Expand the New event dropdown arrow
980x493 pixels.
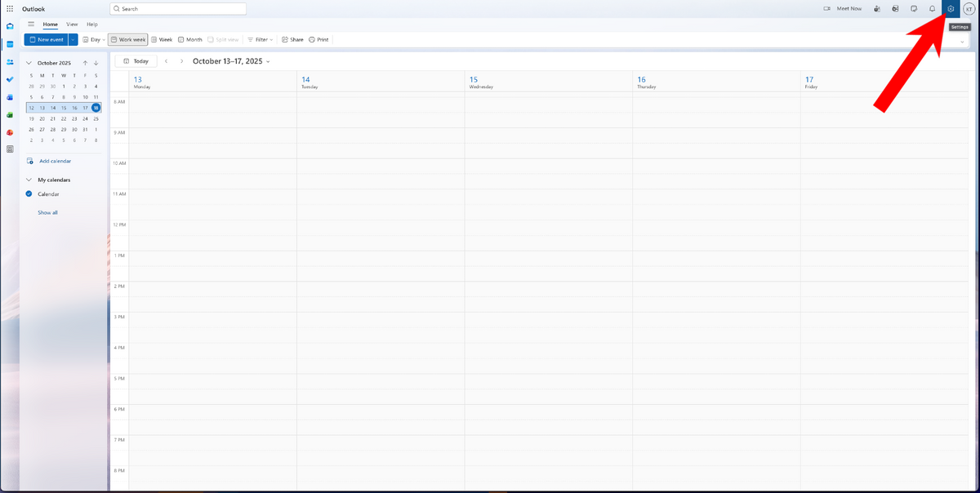point(73,39)
